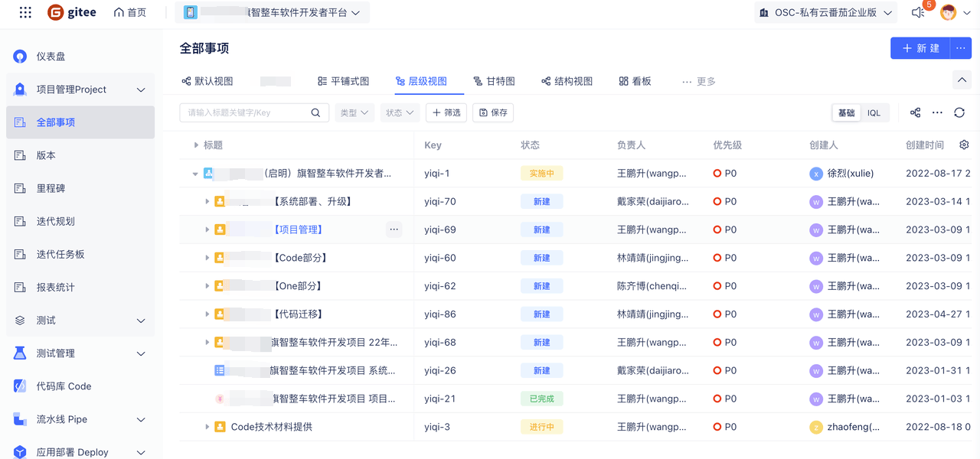Click the dashboard 仪表盘 sidebar icon
The height and width of the screenshot is (459, 980).
(21, 57)
